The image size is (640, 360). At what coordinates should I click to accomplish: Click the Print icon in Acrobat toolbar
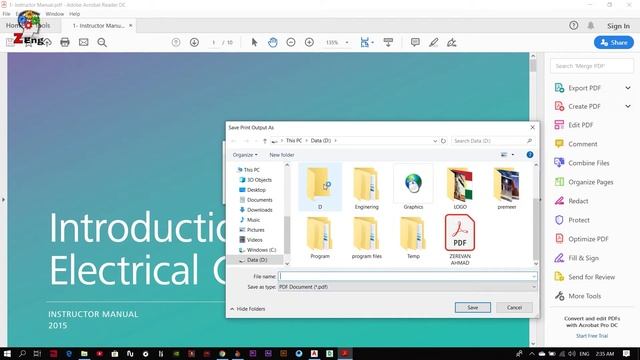click(x=64, y=42)
